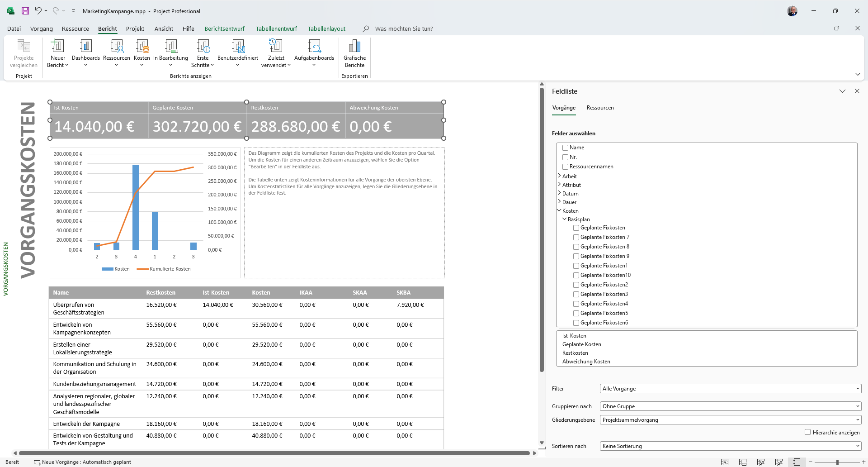This screenshot has width=868, height=467.
Task: Open the Gruppieren nach dropdown
Action: [x=731, y=406]
